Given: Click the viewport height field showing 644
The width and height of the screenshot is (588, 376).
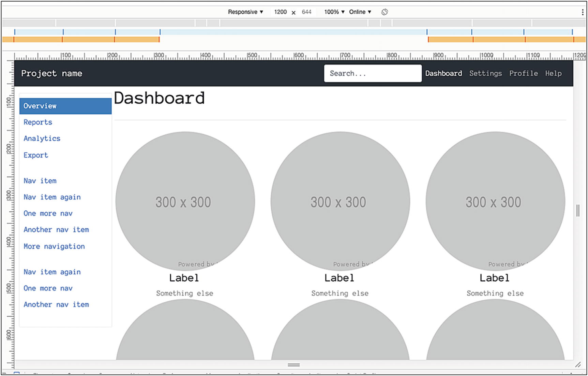Looking at the screenshot, I should coord(306,12).
